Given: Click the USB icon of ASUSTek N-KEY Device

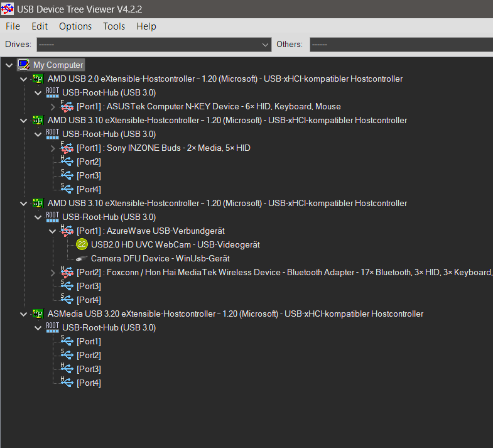Looking at the screenshot, I should click(x=67, y=106).
